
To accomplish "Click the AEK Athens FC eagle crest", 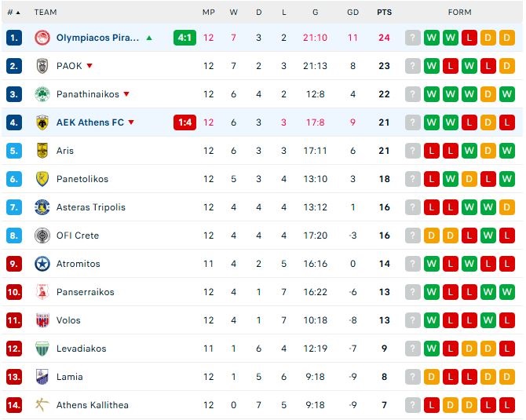I will coord(42,122).
